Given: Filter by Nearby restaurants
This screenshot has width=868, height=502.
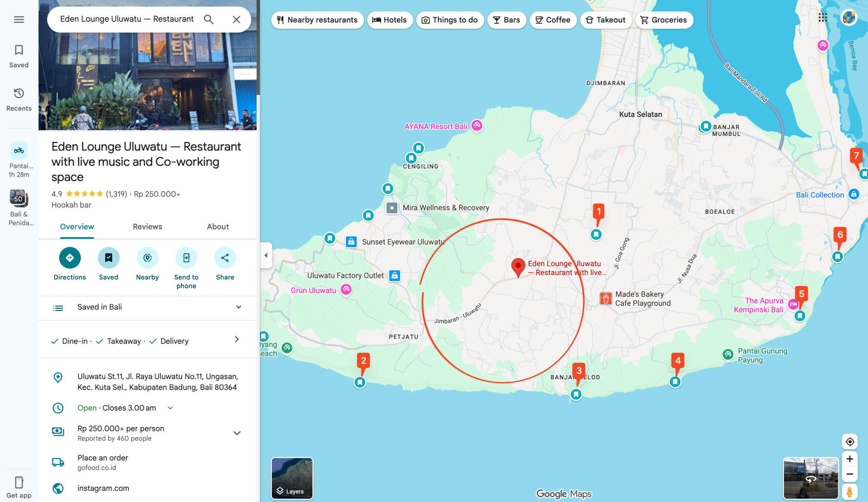Looking at the screenshot, I should [317, 20].
